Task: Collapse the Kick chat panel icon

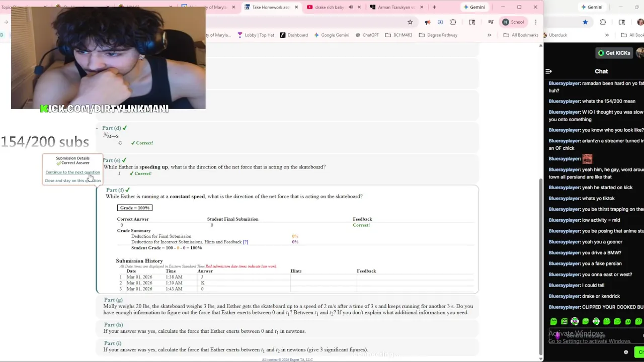Action: [x=549, y=71]
